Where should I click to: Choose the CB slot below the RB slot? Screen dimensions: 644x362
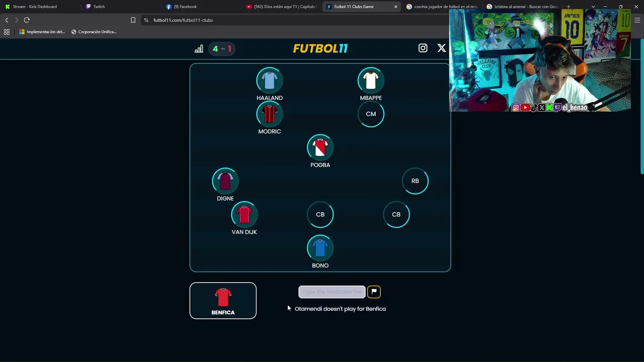(396, 215)
